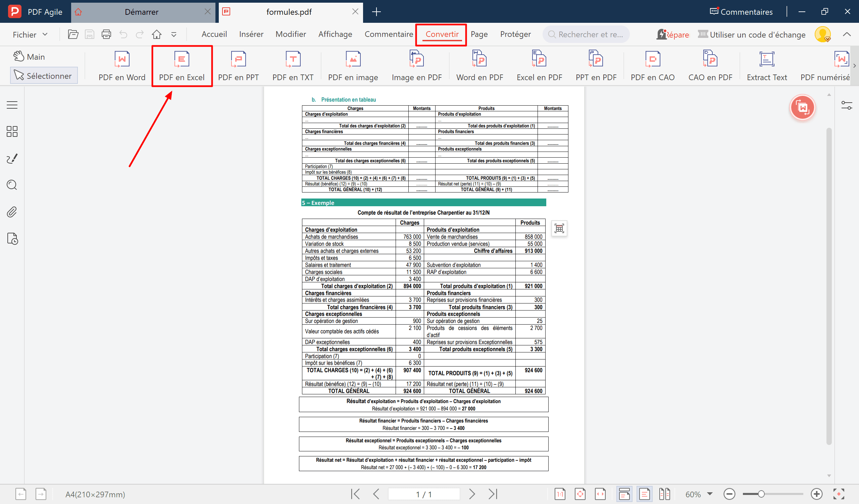The image size is (859, 504).
Task: Print the document via printer icon
Action: pos(106,35)
